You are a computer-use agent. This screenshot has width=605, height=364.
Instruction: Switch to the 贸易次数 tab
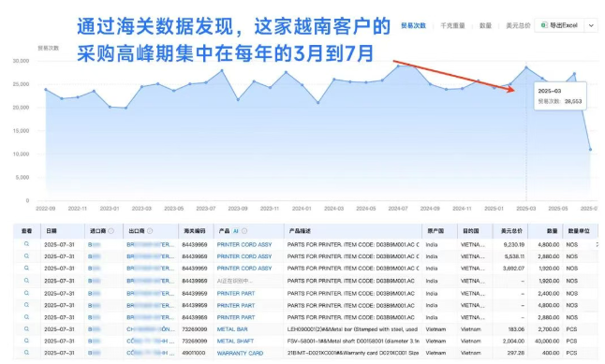point(413,25)
